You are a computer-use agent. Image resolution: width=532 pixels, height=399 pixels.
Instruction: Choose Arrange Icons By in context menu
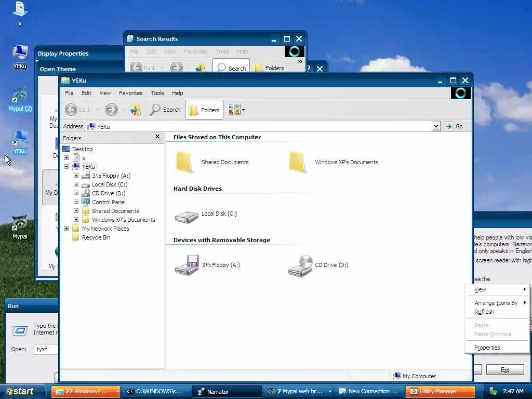coord(497,303)
